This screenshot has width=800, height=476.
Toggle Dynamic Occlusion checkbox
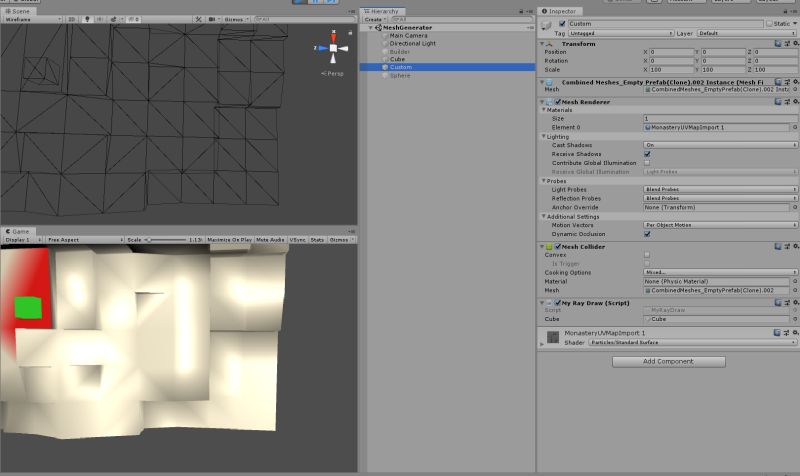(647, 234)
